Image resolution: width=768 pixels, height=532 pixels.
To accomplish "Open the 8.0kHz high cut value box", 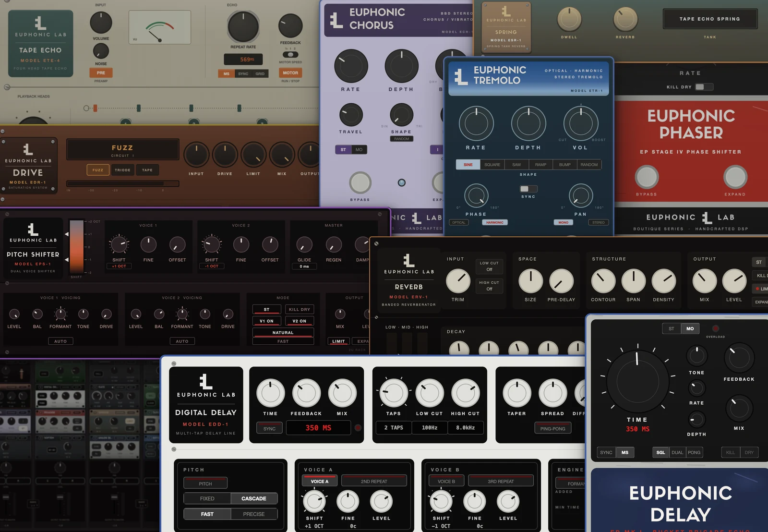I will click(466, 428).
